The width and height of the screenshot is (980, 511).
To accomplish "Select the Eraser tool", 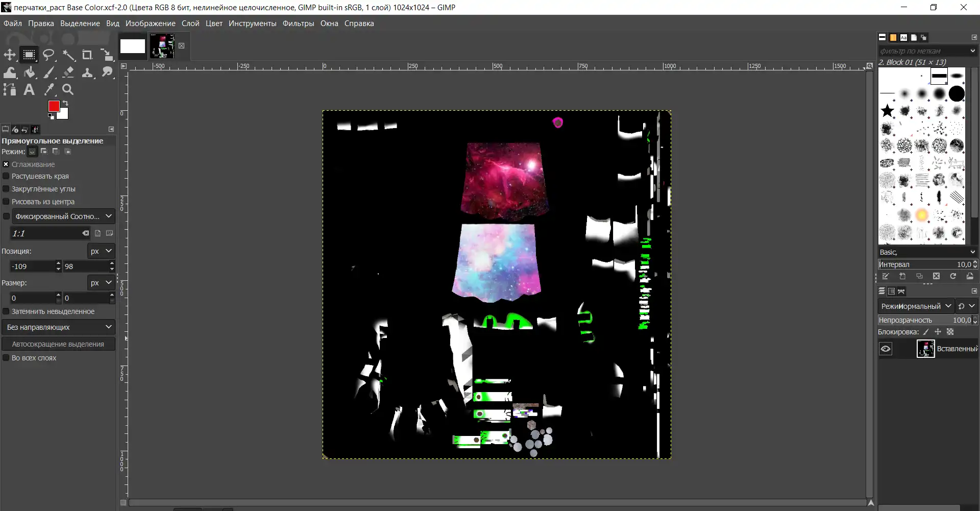I will [x=68, y=72].
